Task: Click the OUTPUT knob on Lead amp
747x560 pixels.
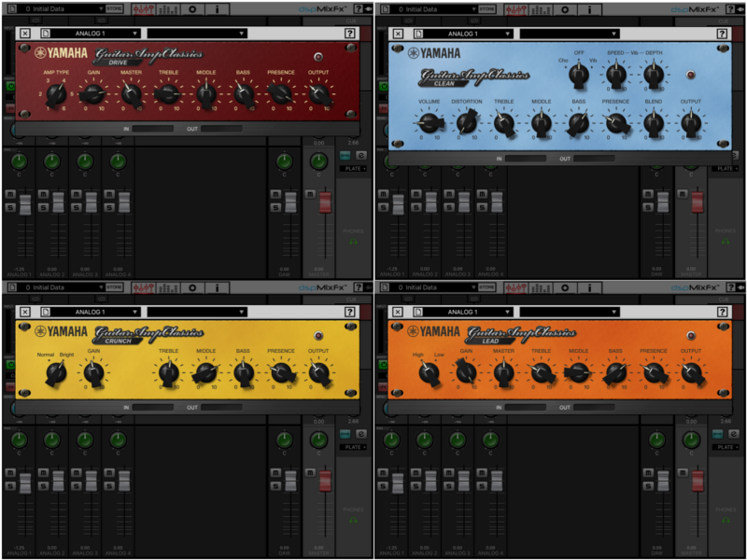Action: click(x=691, y=372)
